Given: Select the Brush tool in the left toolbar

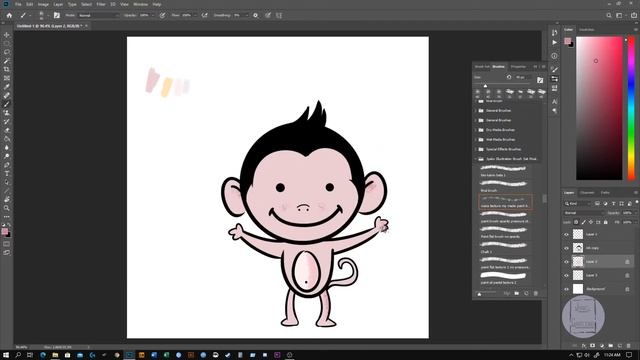Looking at the screenshot, I should click(7, 104).
